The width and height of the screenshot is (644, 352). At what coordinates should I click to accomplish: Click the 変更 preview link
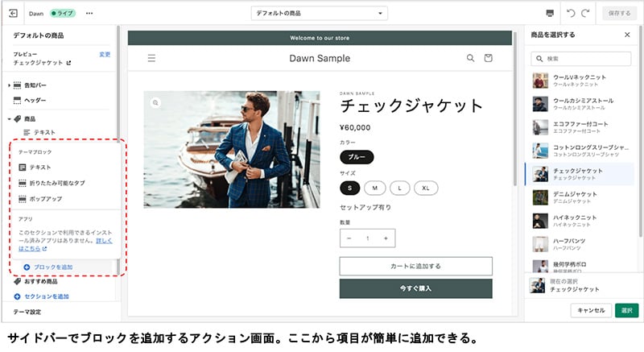click(x=105, y=54)
